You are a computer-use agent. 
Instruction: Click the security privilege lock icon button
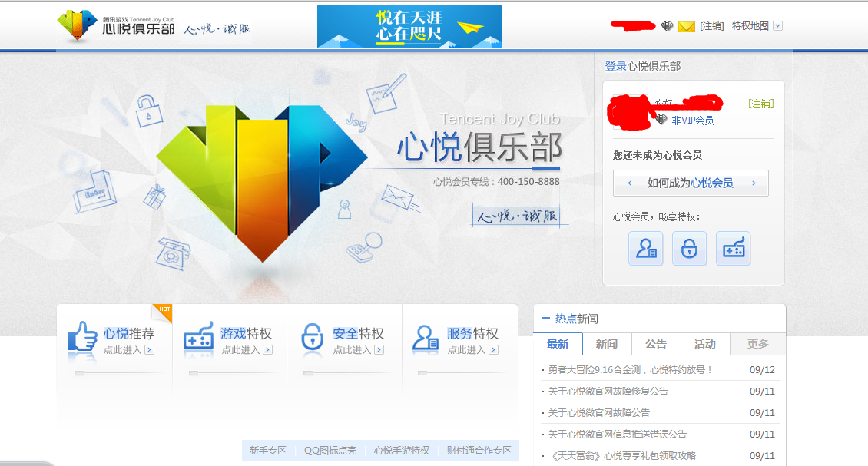pos(689,249)
